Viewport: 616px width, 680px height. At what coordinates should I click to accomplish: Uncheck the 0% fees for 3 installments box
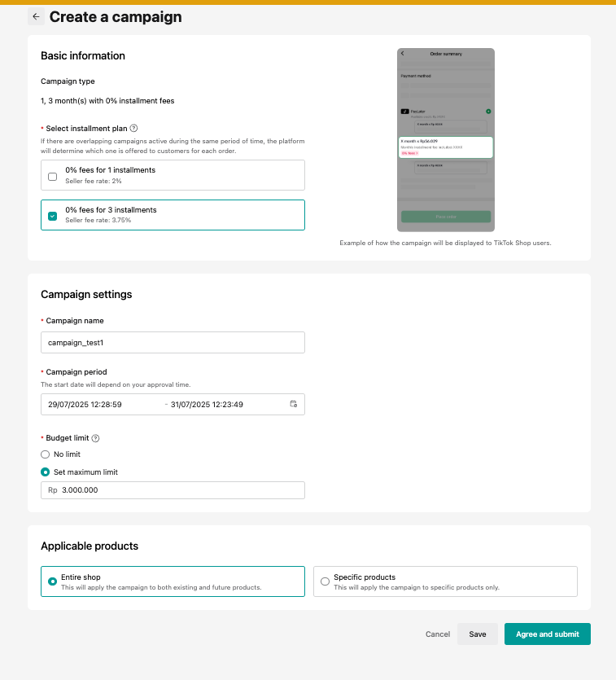pos(53,215)
